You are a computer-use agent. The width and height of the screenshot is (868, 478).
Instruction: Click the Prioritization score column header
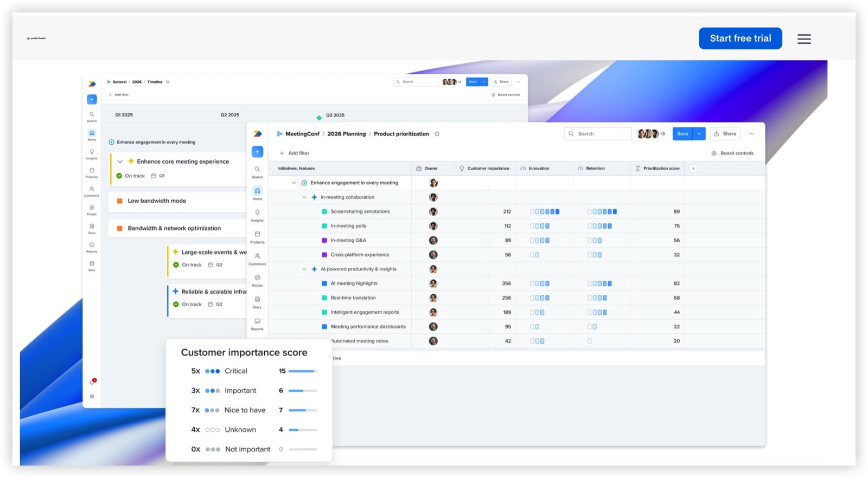pyautogui.click(x=658, y=169)
